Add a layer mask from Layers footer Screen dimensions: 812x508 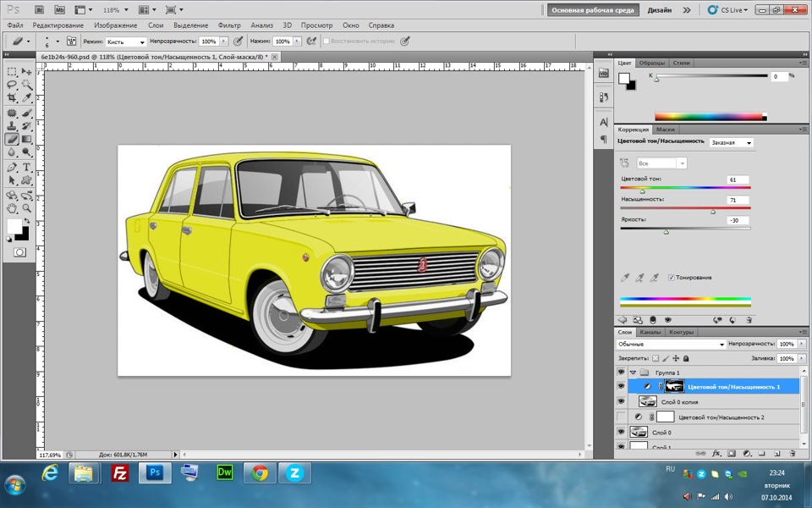coord(731,453)
